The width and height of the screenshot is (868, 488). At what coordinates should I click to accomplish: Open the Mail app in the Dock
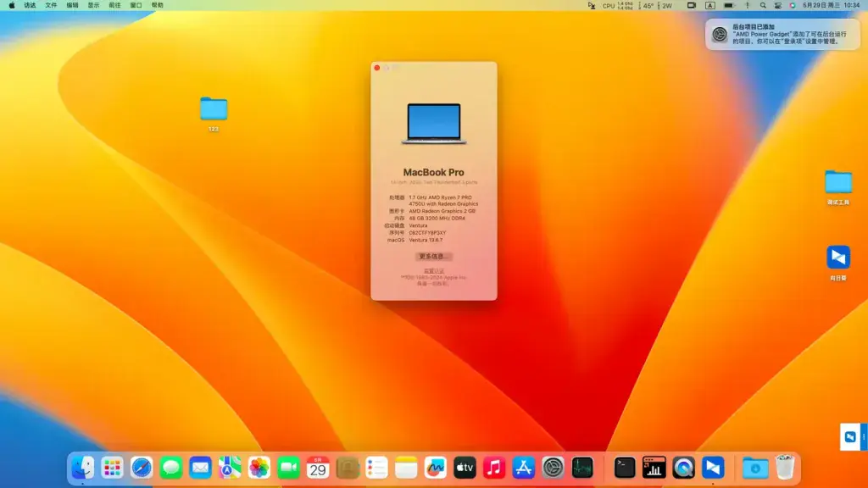click(200, 468)
